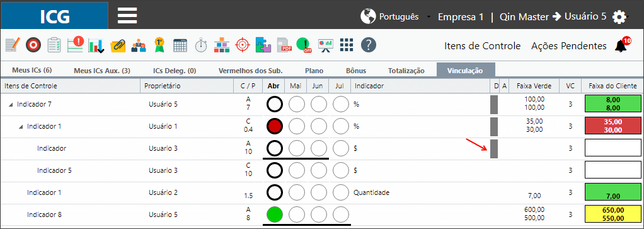Click the Itens de Controle link
Image resolution: width=644 pixels, height=229 pixels.
pos(482,45)
